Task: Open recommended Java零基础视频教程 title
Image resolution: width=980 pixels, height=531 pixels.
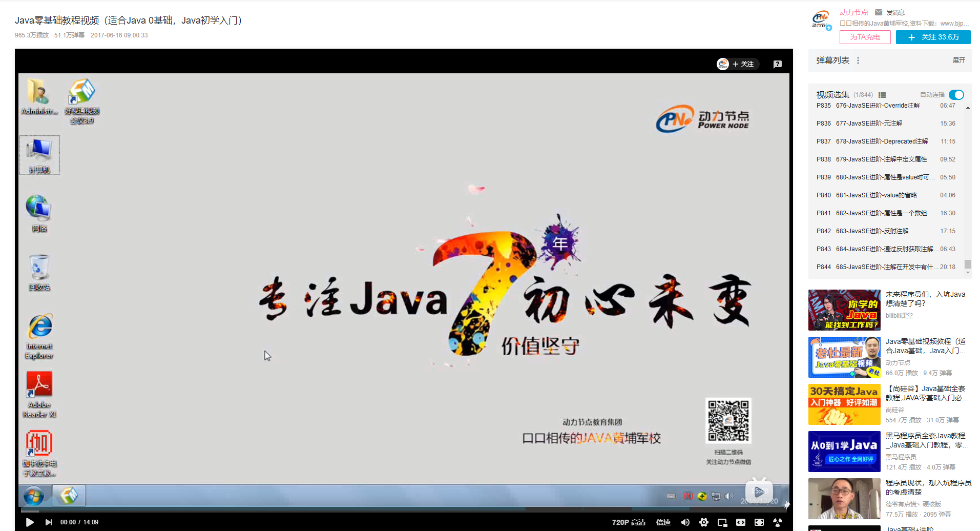Action: (x=926, y=346)
